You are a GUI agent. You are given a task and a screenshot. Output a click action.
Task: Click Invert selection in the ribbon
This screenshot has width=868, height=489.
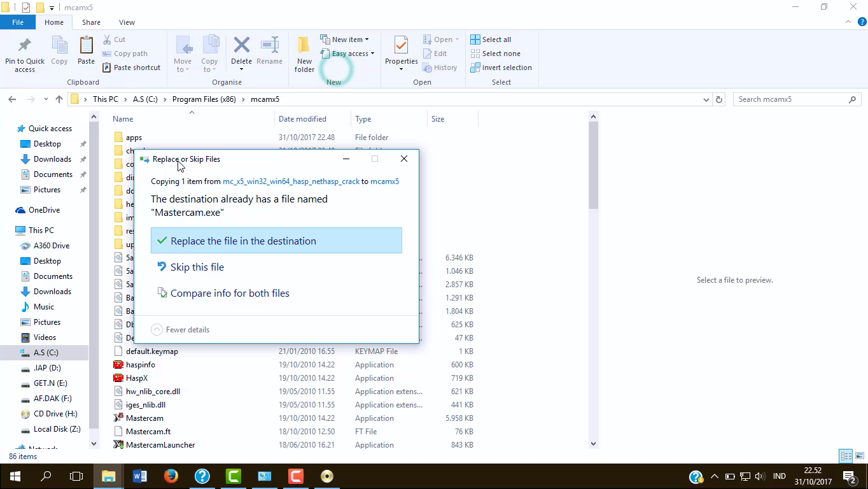tap(501, 67)
